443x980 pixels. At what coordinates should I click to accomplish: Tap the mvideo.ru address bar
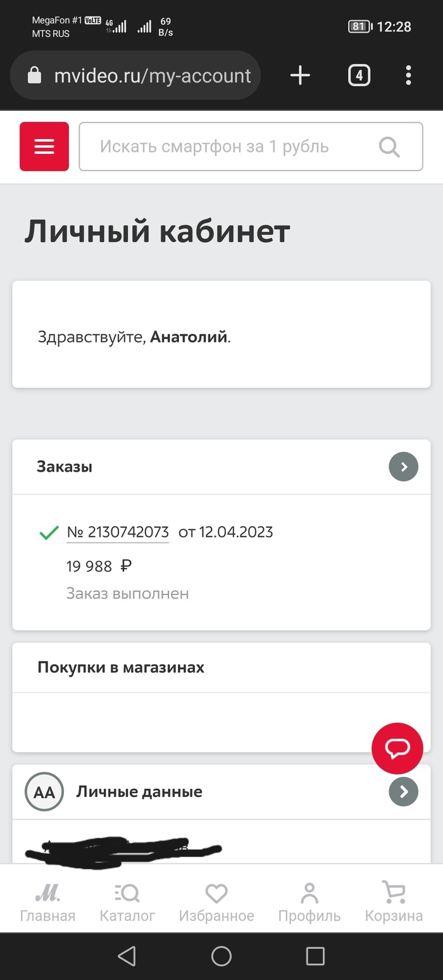tap(135, 75)
